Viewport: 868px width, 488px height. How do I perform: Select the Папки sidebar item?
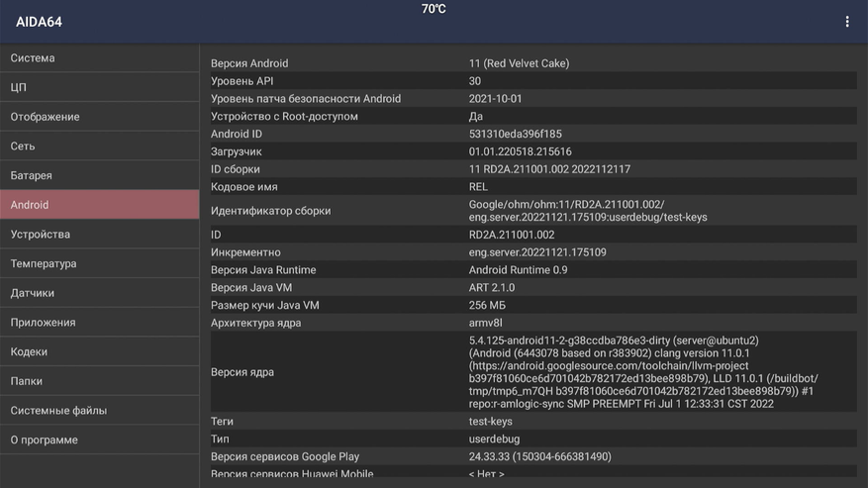click(x=99, y=381)
